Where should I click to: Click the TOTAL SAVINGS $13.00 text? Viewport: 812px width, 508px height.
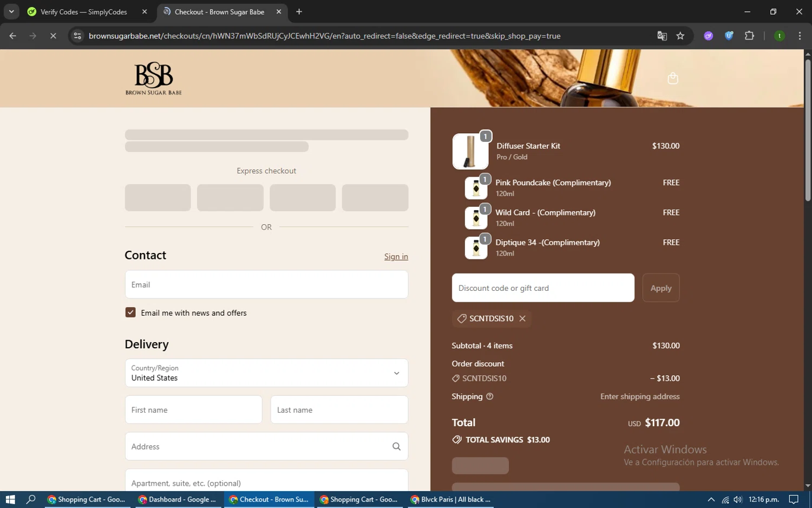[x=508, y=440]
